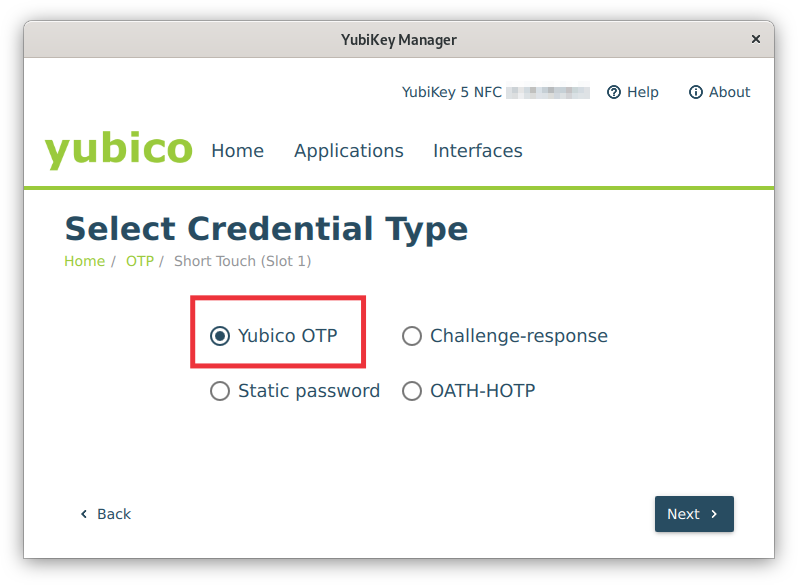Pick the OATH-HOTP radio option
The height and width of the screenshot is (585, 798).
point(412,391)
